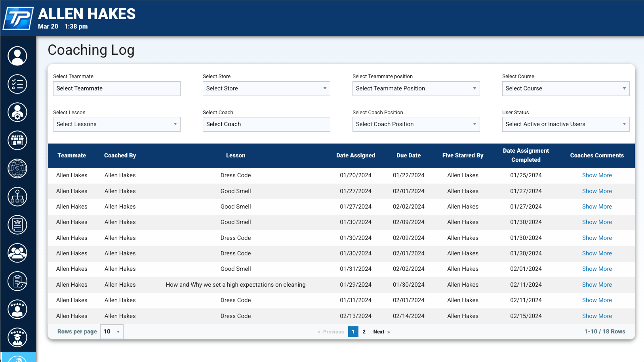The width and height of the screenshot is (644, 362).
Task: Open the User Status dropdown
Action: click(x=566, y=124)
